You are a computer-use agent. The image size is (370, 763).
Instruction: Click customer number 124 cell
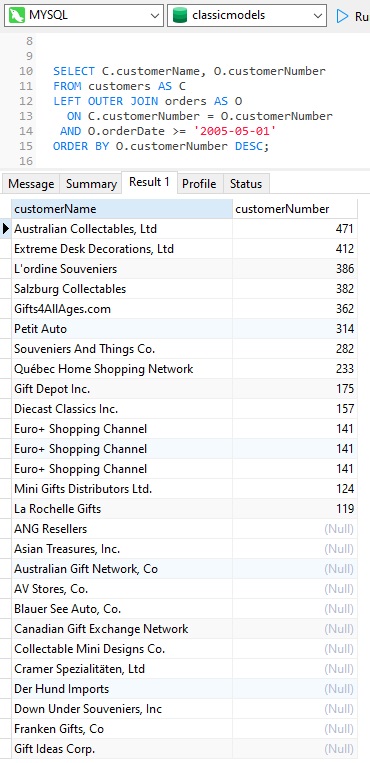pyautogui.click(x=295, y=489)
